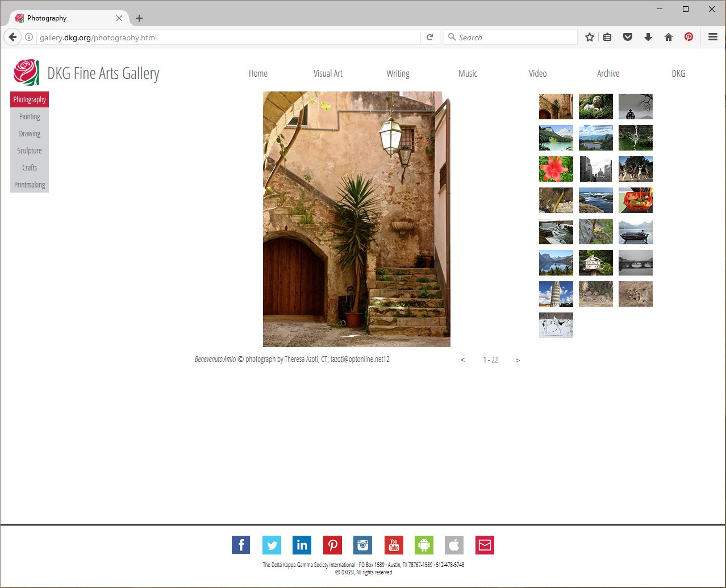Open the waterfall cascade thumbnail
The image size is (726, 588).
(x=556, y=231)
